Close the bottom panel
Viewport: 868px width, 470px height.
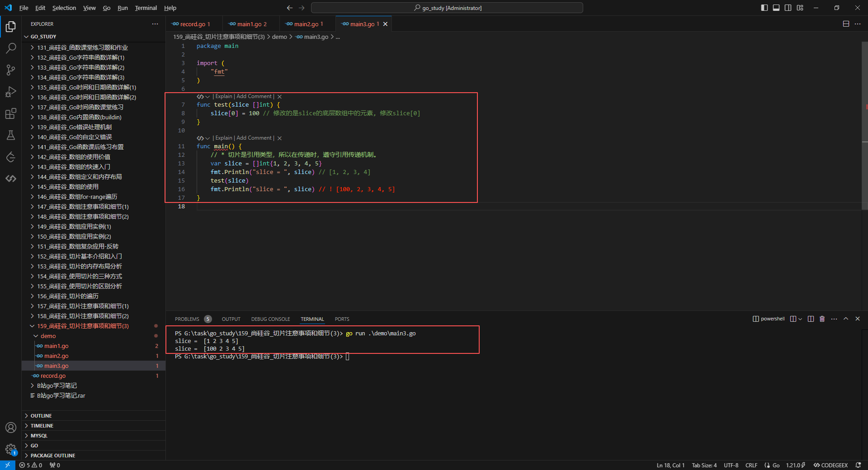click(858, 319)
